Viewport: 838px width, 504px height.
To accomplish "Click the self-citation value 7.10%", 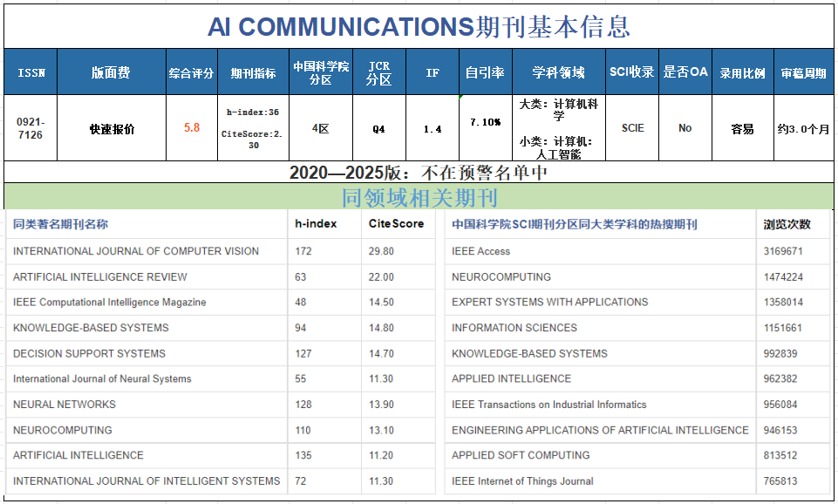I will click(485, 122).
